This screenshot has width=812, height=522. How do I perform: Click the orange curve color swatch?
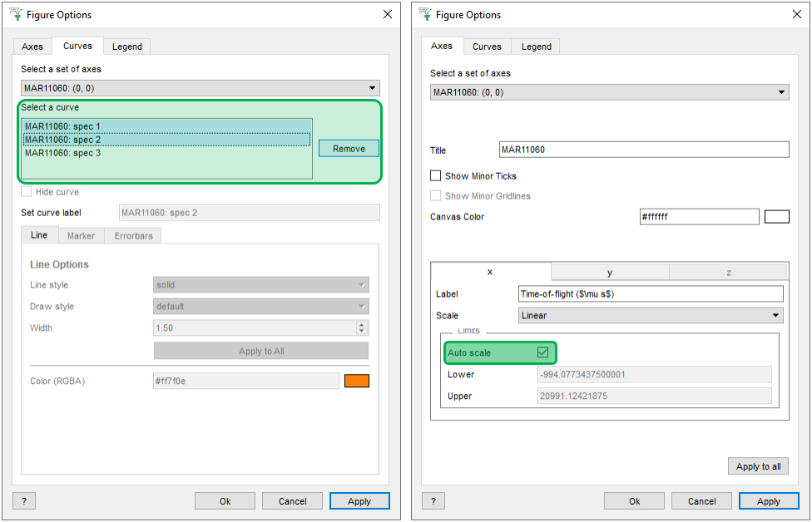click(357, 382)
